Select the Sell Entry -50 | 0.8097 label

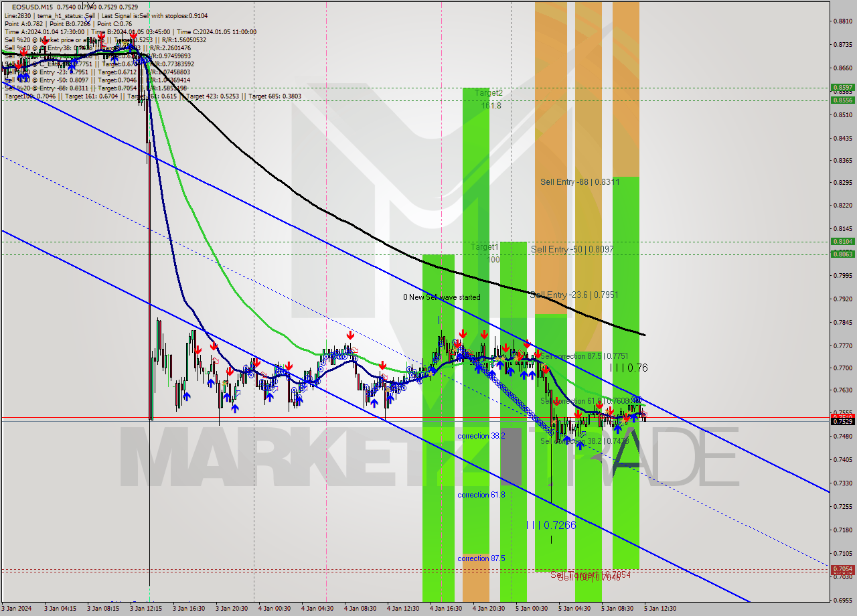click(572, 249)
